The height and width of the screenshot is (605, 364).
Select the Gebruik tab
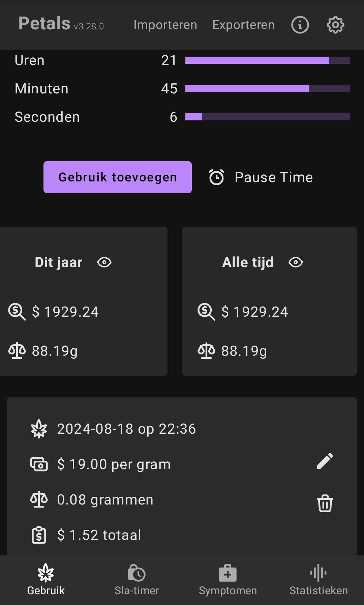(46, 580)
